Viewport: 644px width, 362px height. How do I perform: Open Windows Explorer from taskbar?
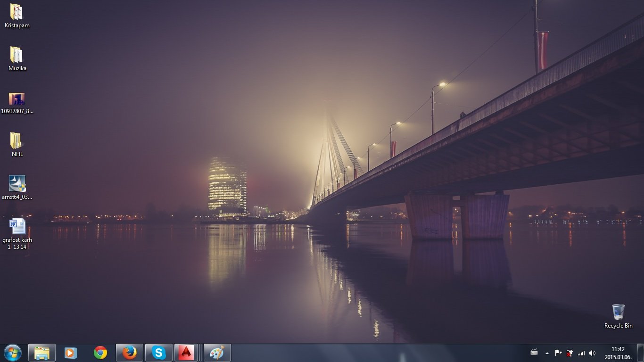[42, 353]
